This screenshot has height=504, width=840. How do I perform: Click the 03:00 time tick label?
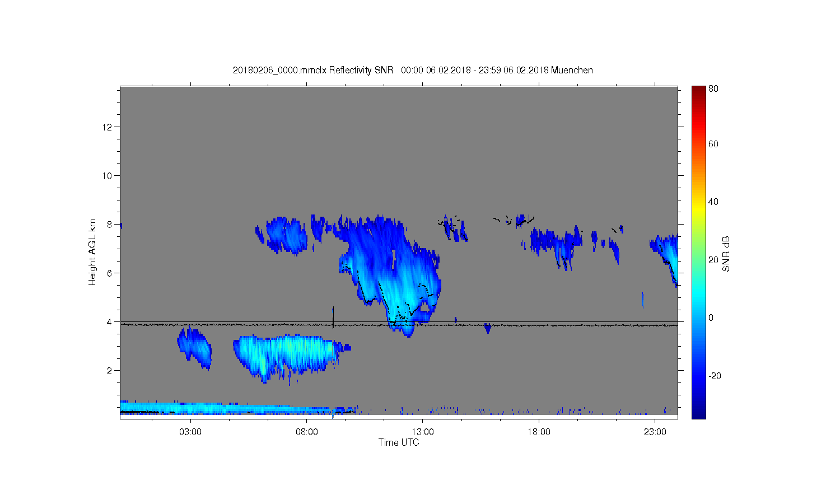click(190, 432)
